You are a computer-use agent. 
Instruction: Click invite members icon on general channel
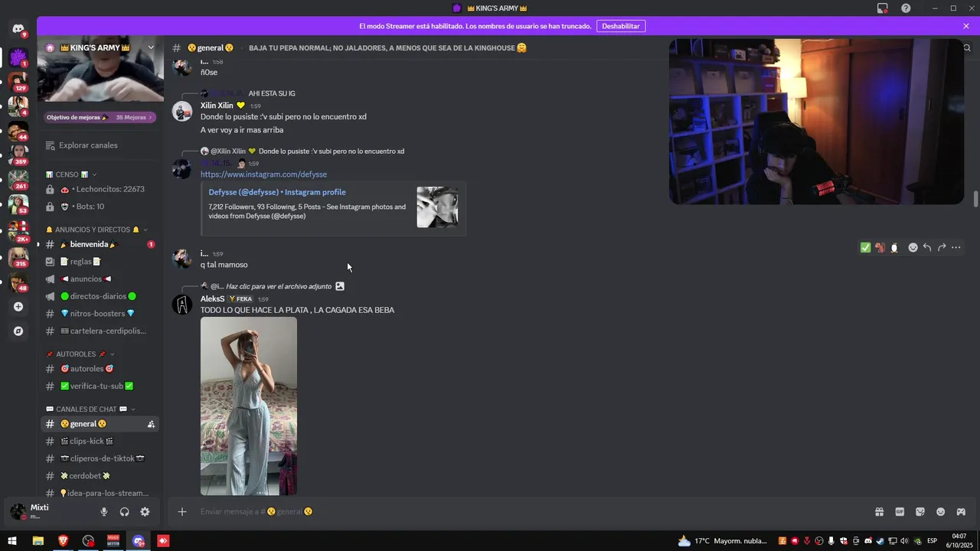151,424
